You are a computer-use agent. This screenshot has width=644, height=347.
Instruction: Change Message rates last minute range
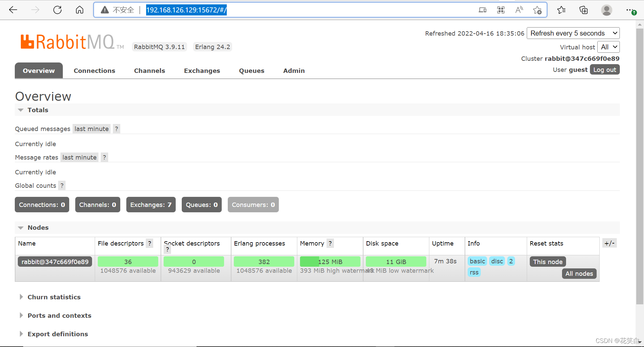[80, 157]
